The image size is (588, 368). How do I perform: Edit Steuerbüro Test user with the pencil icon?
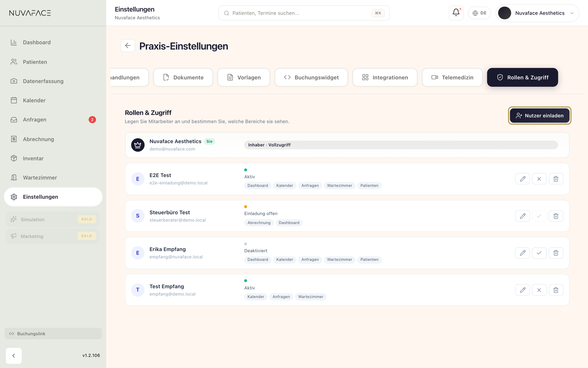pyautogui.click(x=522, y=216)
